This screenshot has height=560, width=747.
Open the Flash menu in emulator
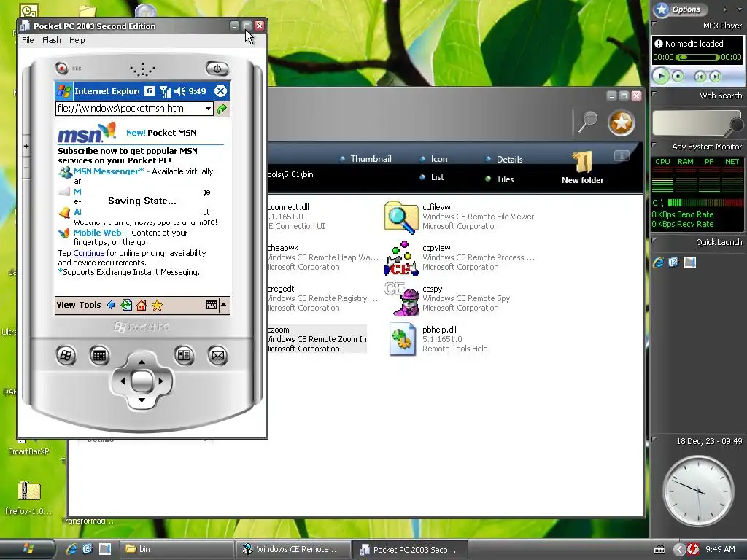(52, 41)
